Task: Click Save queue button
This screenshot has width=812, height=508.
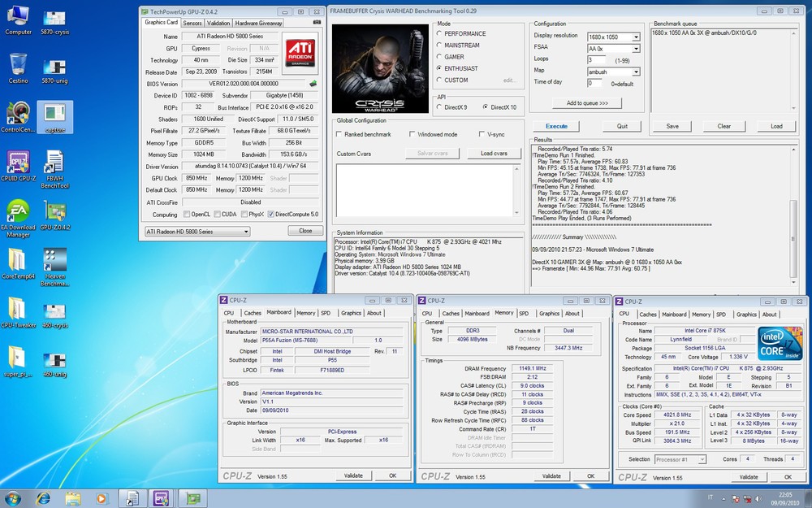Action: (x=672, y=126)
